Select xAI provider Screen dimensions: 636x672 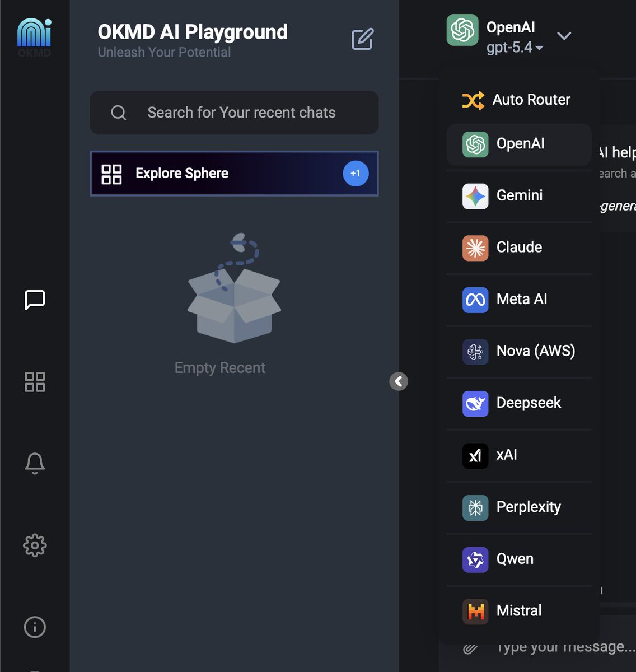[x=519, y=456]
